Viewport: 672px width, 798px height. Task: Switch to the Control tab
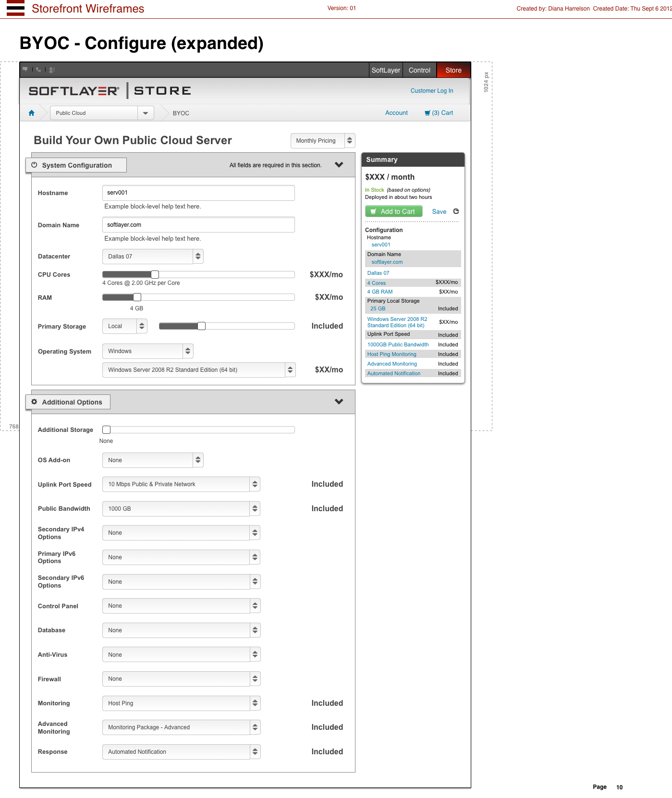coord(419,70)
